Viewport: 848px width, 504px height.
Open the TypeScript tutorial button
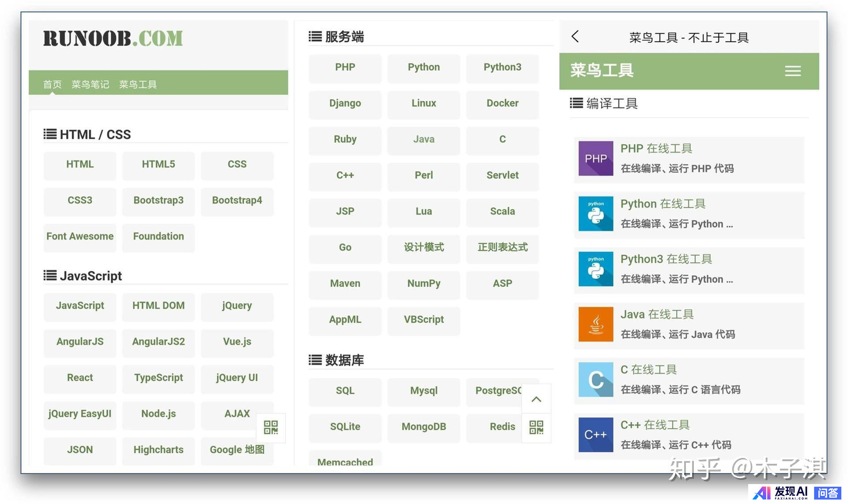pyautogui.click(x=158, y=378)
